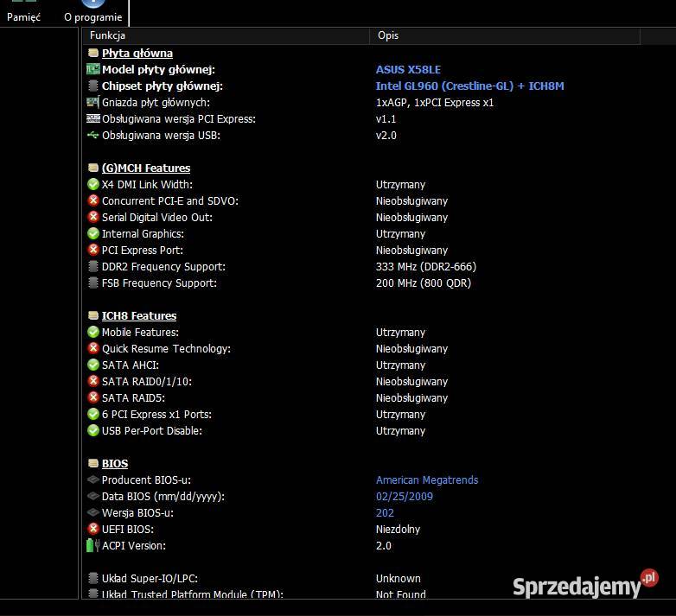Screen dimensions: 676x616
Task: Select the Nieobsługiwany value for SATA RAID5
Action: [x=411, y=398]
